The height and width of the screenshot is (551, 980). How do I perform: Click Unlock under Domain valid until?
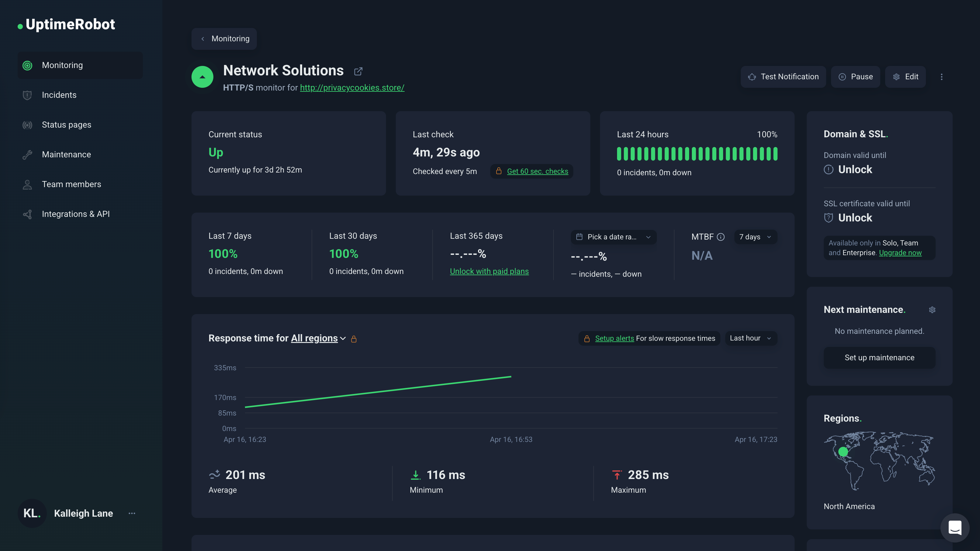855,169
